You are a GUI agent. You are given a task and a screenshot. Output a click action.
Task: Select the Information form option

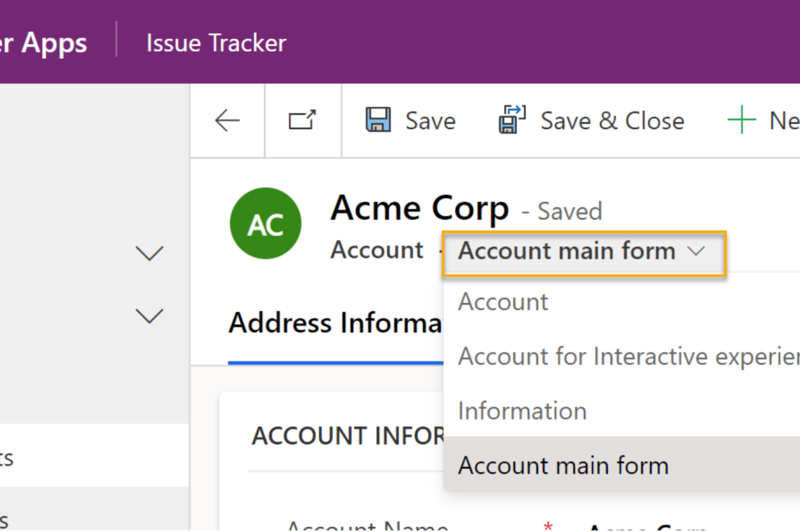521,411
